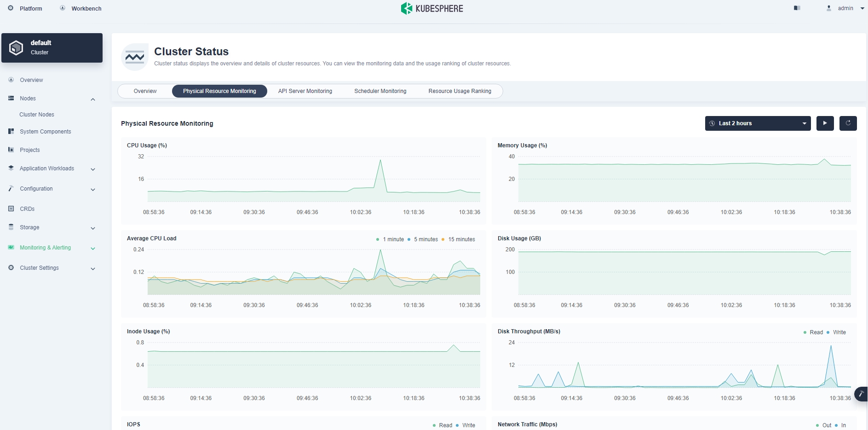Open the Last 2 hours dropdown
Screen dimensions: 868x430
point(758,123)
